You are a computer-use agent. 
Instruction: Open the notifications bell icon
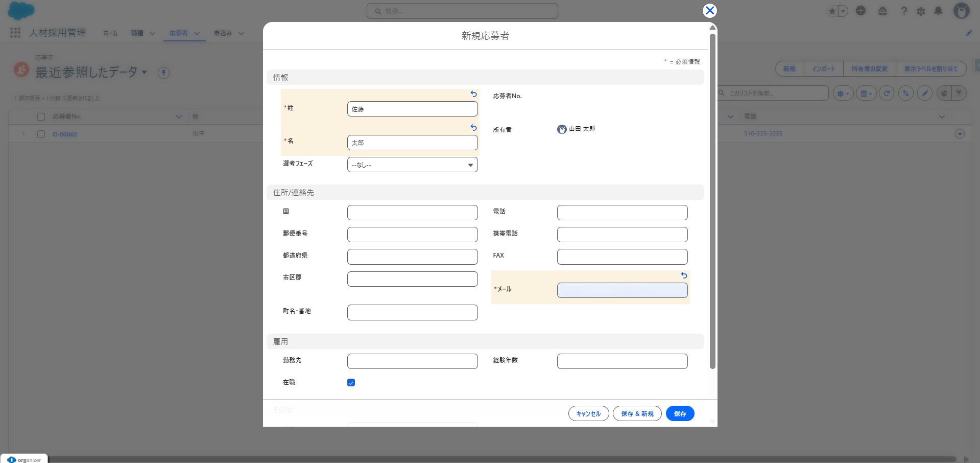click(x=938, y=11)
